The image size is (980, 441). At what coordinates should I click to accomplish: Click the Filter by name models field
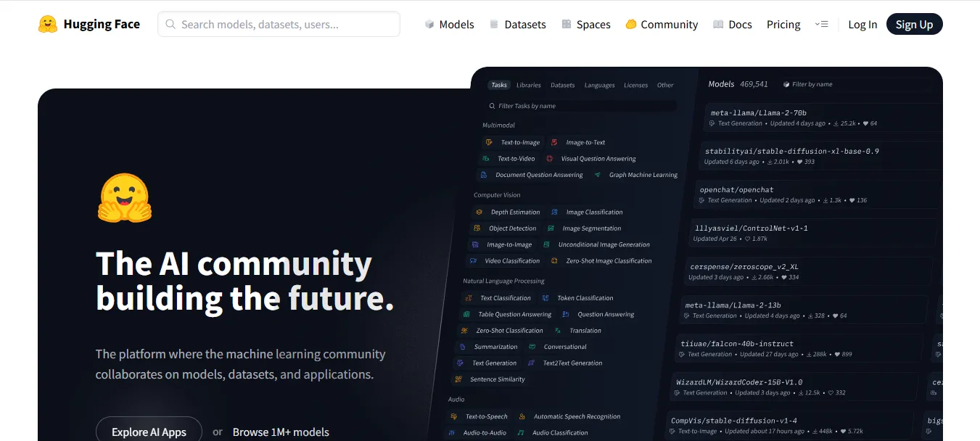point(811,84)
